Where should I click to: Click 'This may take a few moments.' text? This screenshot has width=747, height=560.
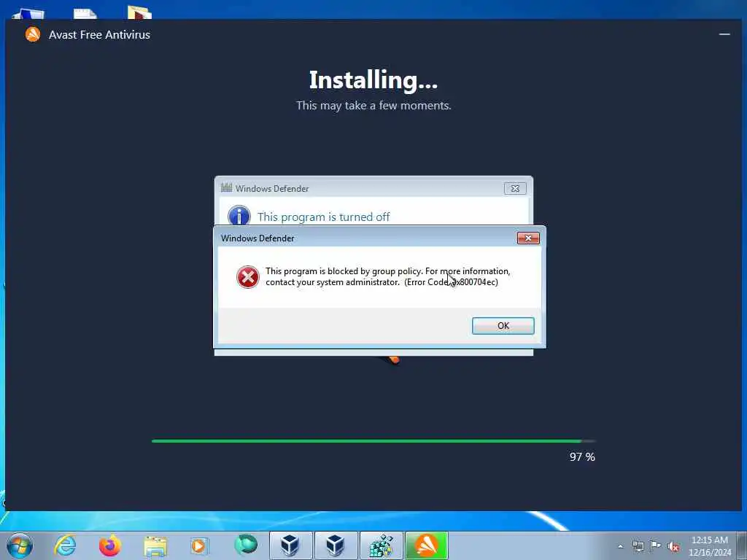point(373,105)
